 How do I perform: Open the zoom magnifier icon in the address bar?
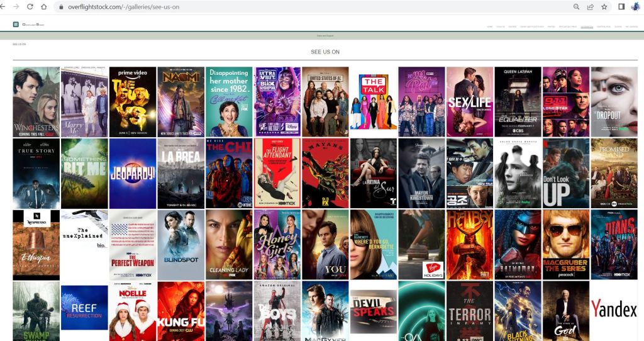(x=576, y=7)
